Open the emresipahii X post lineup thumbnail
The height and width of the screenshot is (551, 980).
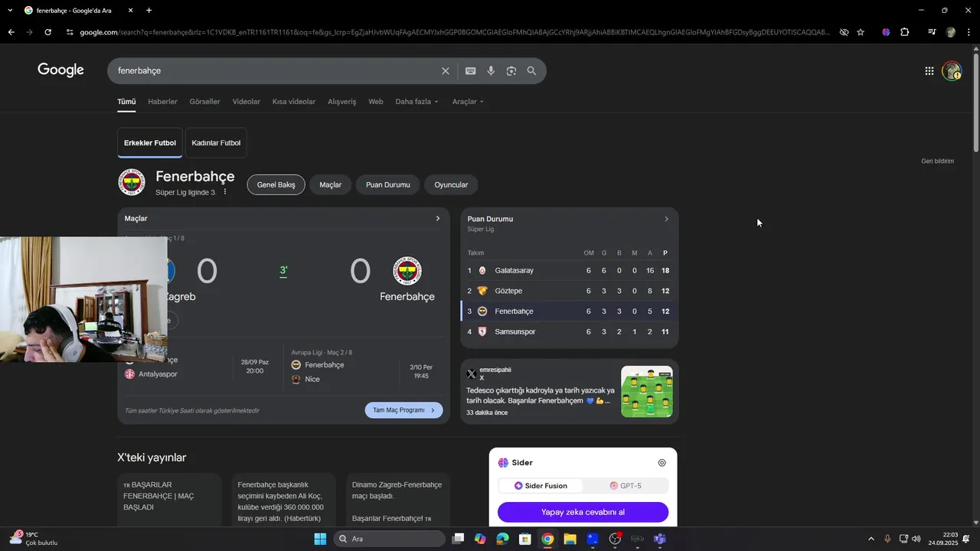point(647,392)
